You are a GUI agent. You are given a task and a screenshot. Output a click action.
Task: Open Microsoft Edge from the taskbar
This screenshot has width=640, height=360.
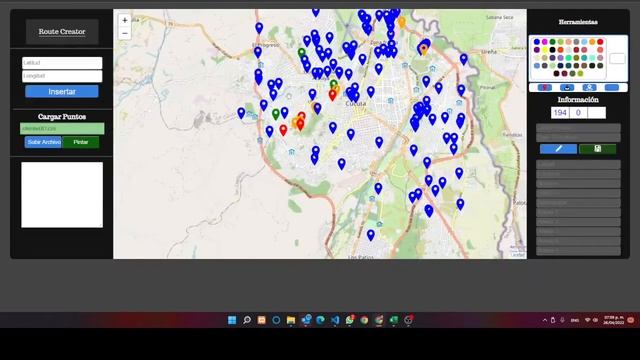[x=320, y=320]
